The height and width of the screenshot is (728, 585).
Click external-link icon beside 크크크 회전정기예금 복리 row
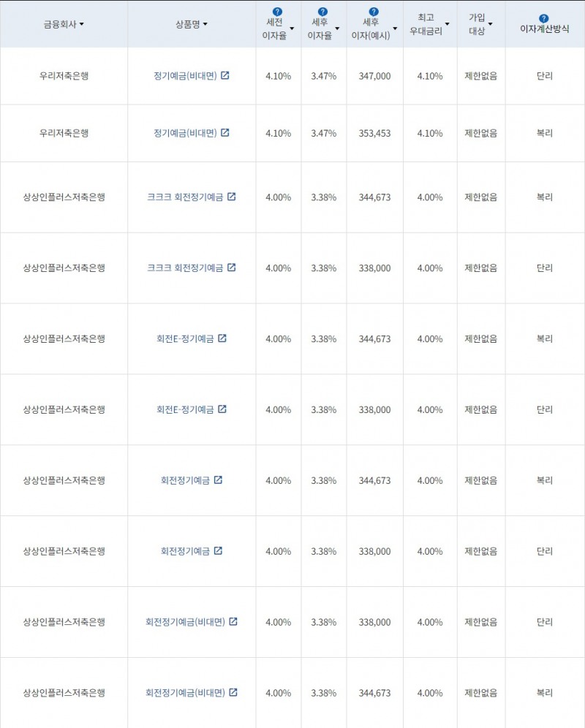point(232,197)
